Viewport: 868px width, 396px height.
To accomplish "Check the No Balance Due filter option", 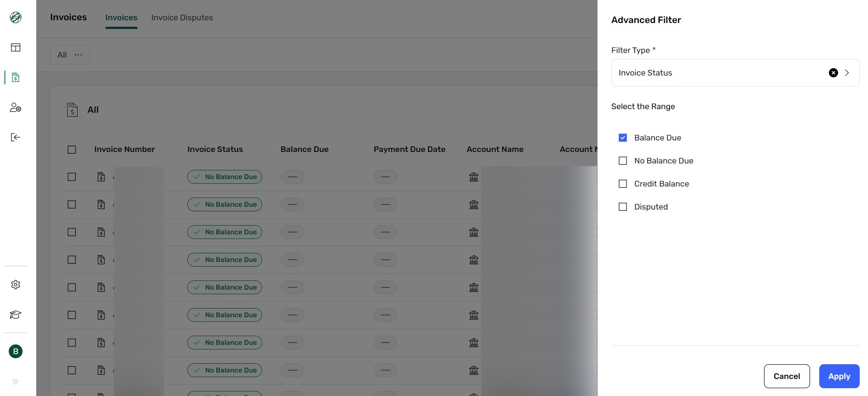I will (623, 161).
